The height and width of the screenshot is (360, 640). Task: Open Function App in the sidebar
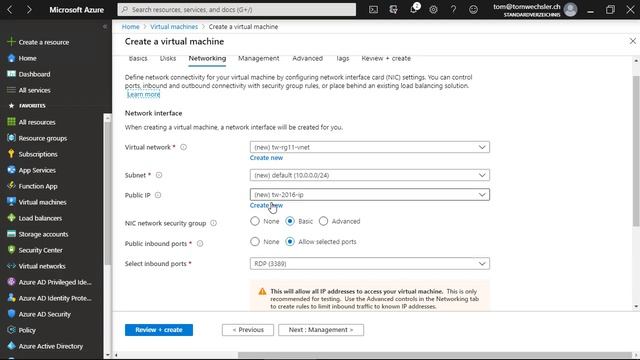pyautogui.click(x=38, y=186)
